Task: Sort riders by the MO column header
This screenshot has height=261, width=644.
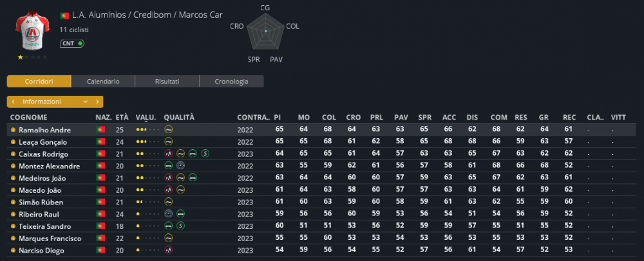Action: pyautogui.click(x=304, y=118)
